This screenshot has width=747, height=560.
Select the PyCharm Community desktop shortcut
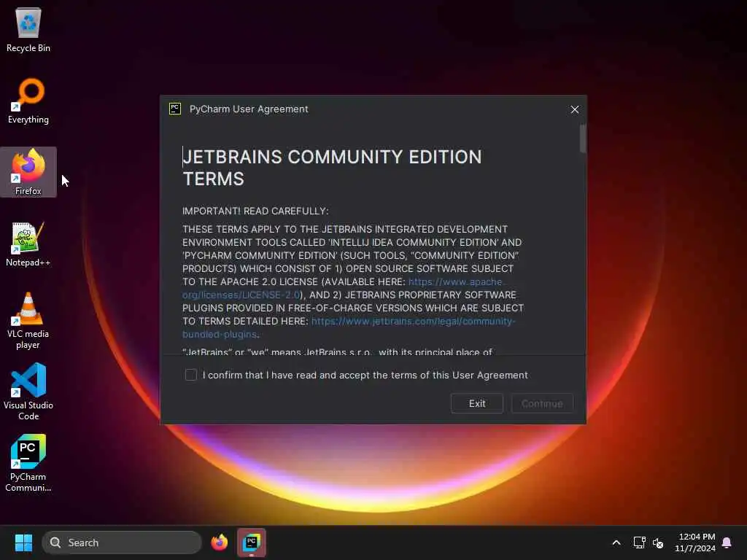tap(28, 463)
